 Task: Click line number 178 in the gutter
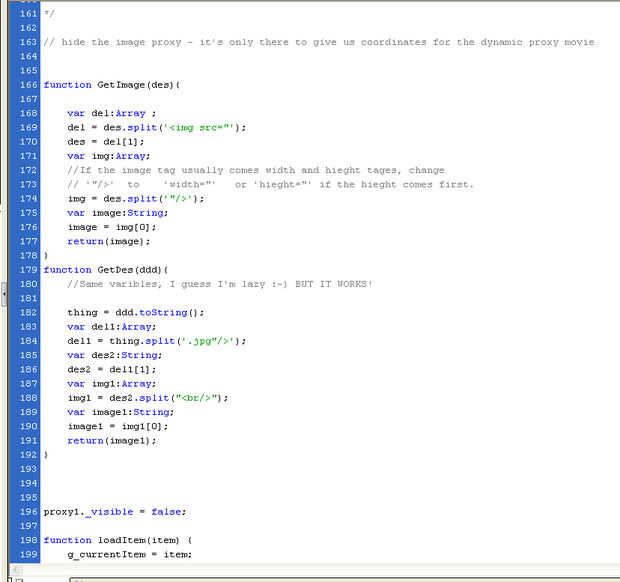tap(28, 256)
